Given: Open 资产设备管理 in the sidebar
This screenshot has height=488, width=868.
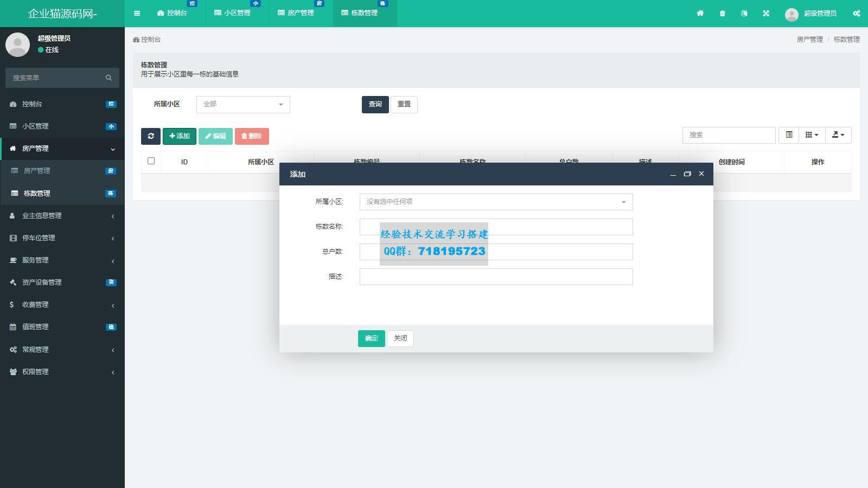Looking at the screenshot, I should pyautogui.click(x=62, y=282).
